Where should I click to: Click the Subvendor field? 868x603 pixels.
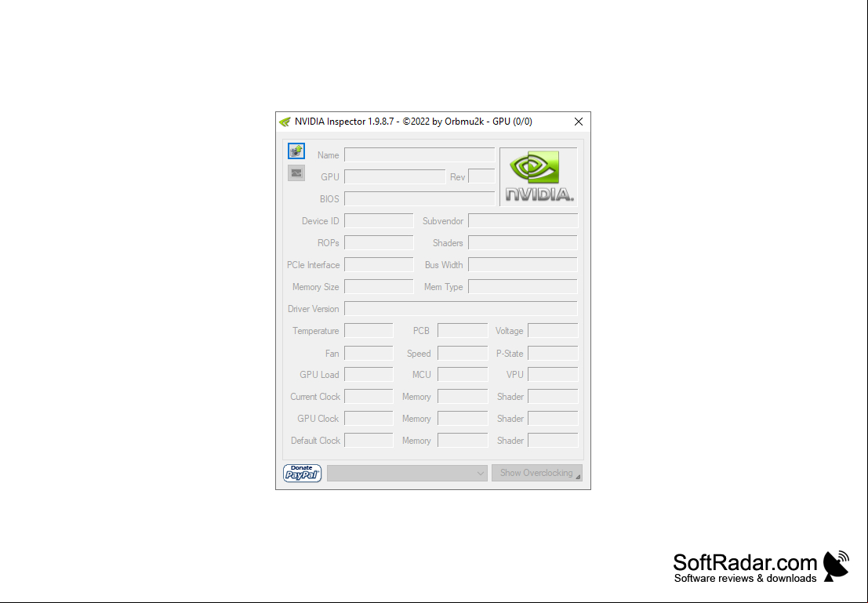click(x=523, y=221)
